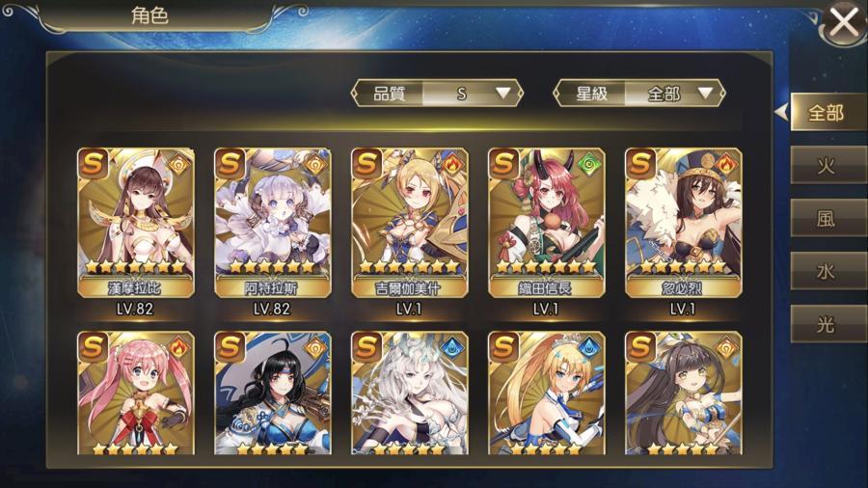Switch to the 火 fire tab
The image size is (868, 488).
(x=828, y=165)
